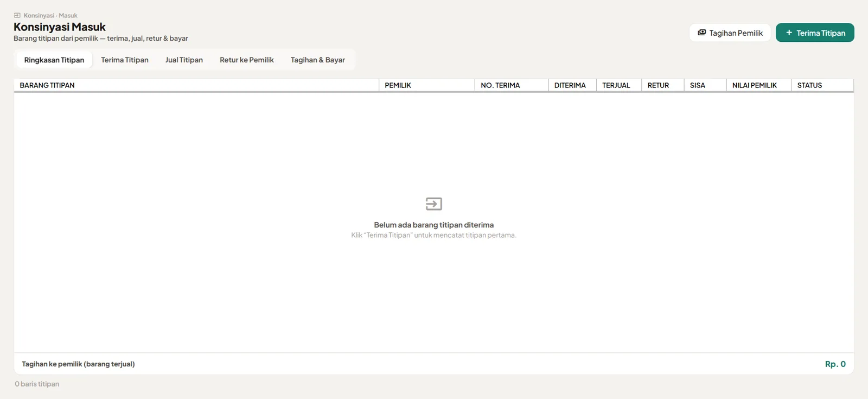Click the DITERIMA column header
The height and width of the screenshot is (399, 868).
pyautogui.click(x=572, y=85)
